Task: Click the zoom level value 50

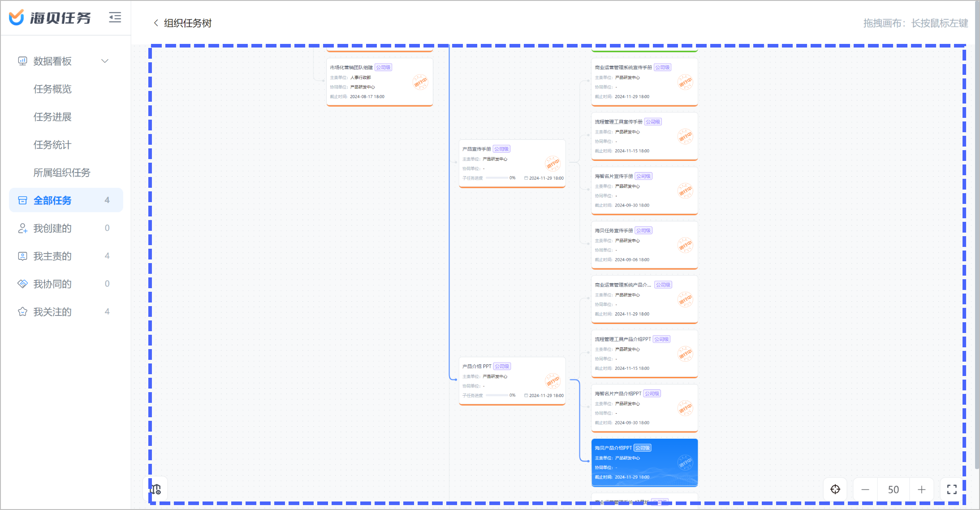Action: click(893, 489)
